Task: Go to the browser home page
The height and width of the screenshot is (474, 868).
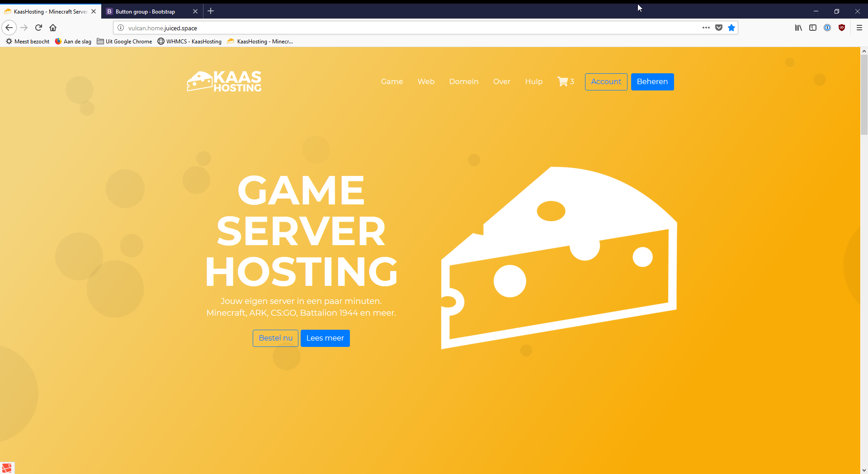Action: [x=53, y=28]
